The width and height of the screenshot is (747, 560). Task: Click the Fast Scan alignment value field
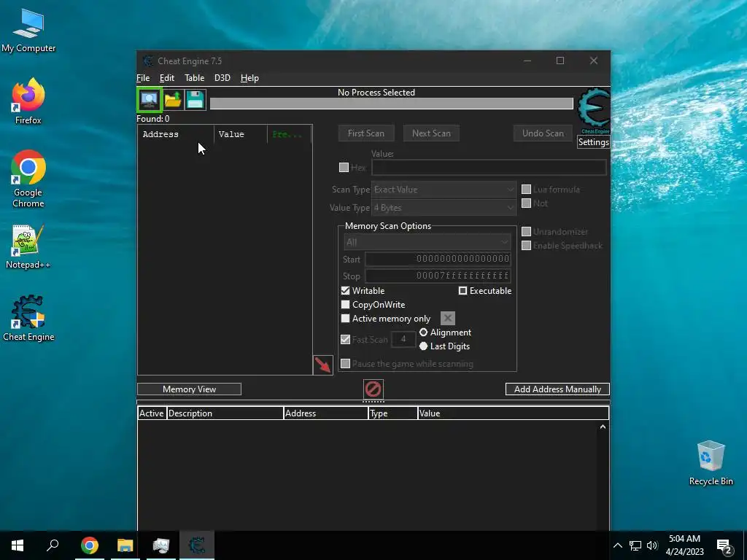click(403, 339)
